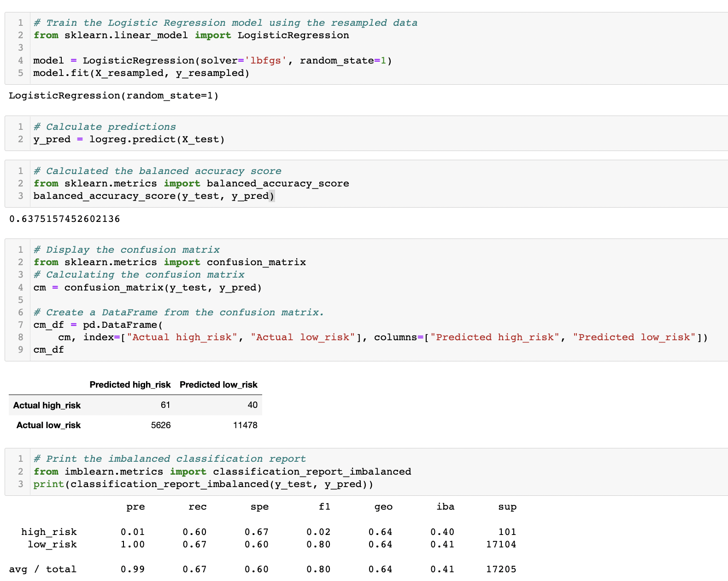Select the low_risk precision value 1.00

tap(133, 545)
